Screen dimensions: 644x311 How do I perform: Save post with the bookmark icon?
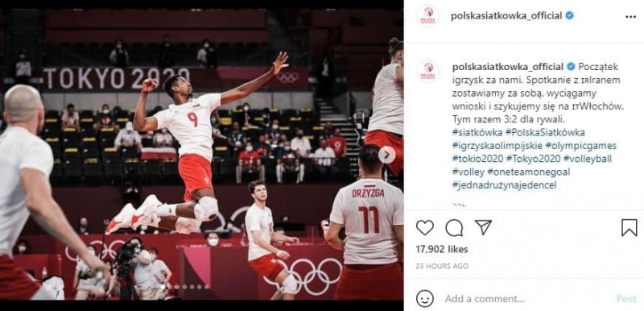click(x=629, y=227)
